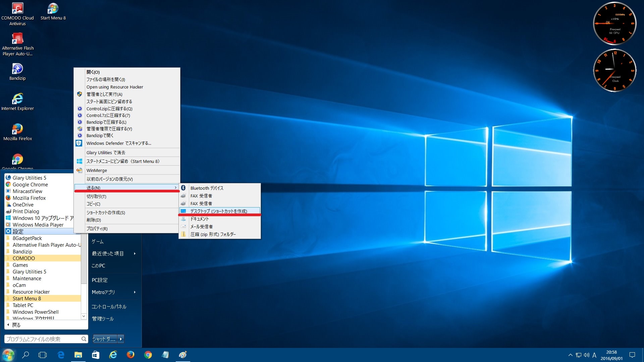Click the シャットダ... shutdown button
The height and width of the screenshot is (362, 644).
pyautogui.click(x=105, y=339)
